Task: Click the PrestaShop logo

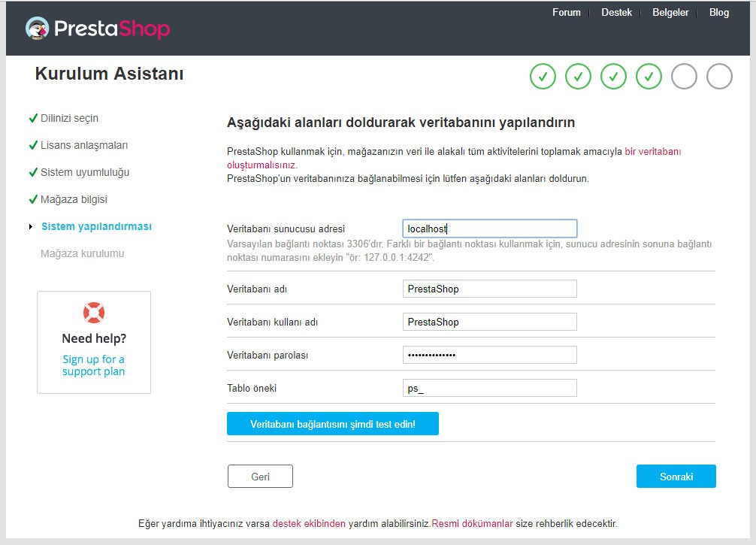Action: tap(98, 29)
